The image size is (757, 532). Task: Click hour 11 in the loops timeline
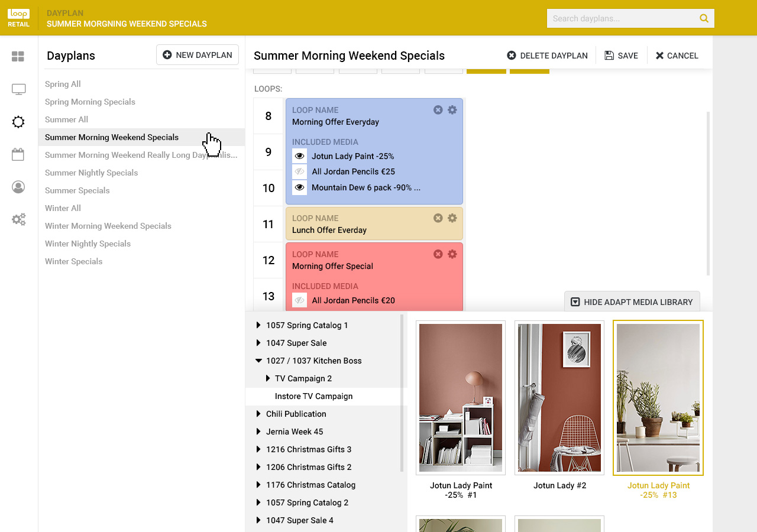(x=268, y=224)
